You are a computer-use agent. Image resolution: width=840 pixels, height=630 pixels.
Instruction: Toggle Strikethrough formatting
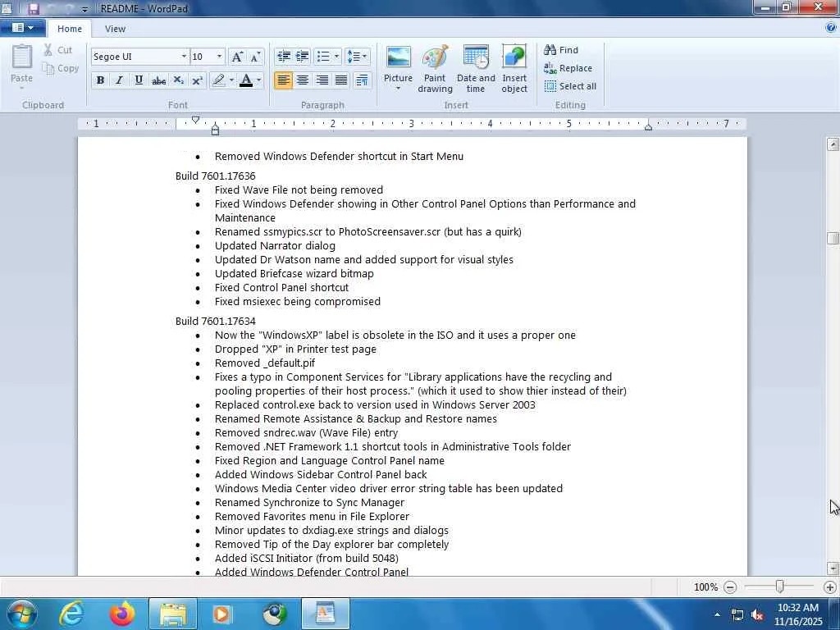[x=158, y=80]
